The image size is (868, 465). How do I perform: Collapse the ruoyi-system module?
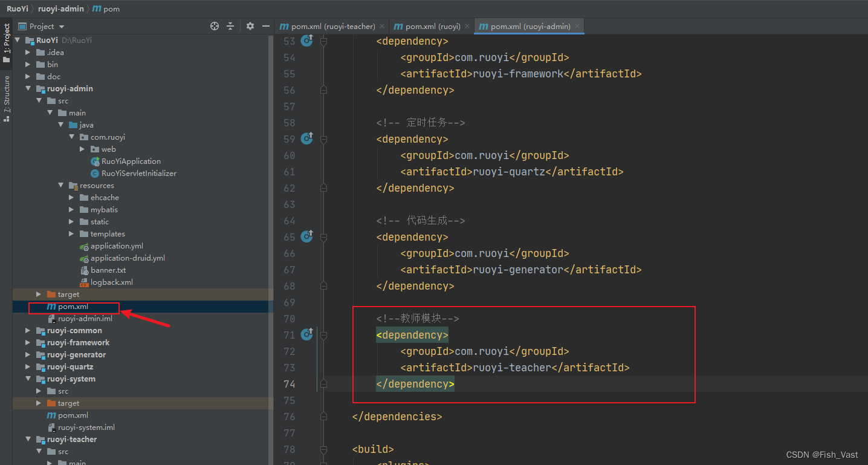28,379
